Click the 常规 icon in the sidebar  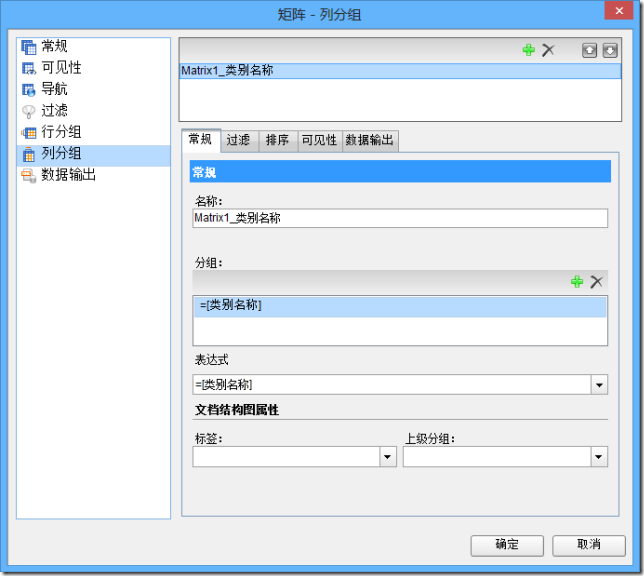click(x=29, y=47)
